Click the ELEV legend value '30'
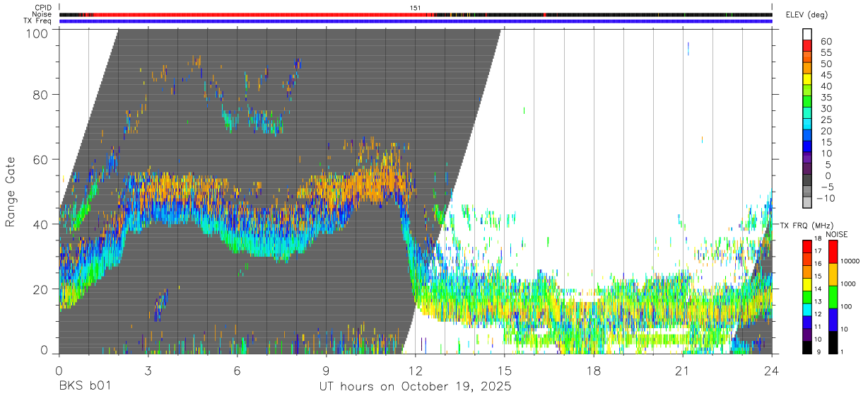The height and width of the screenshot is (401, 868). 826,109
